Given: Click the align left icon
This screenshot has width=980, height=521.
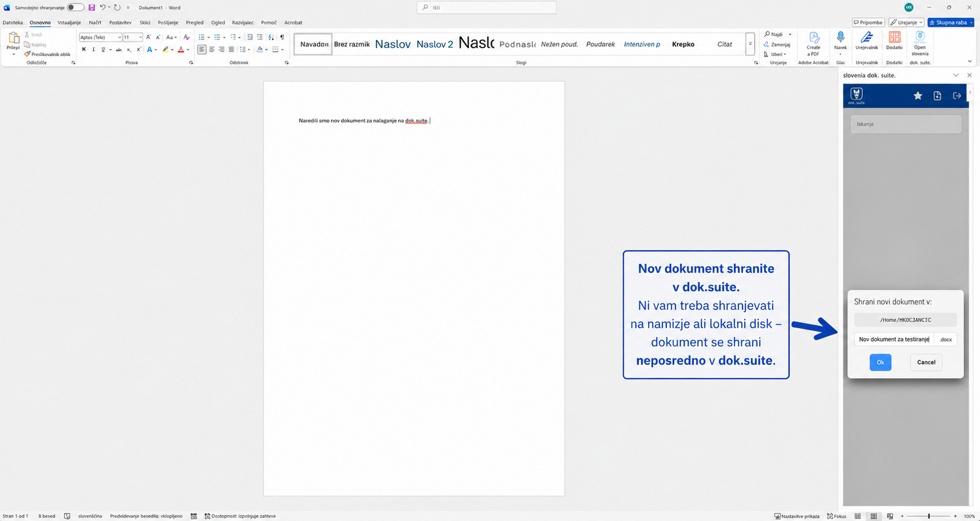Looking at the screenshot, I should 202,50.
